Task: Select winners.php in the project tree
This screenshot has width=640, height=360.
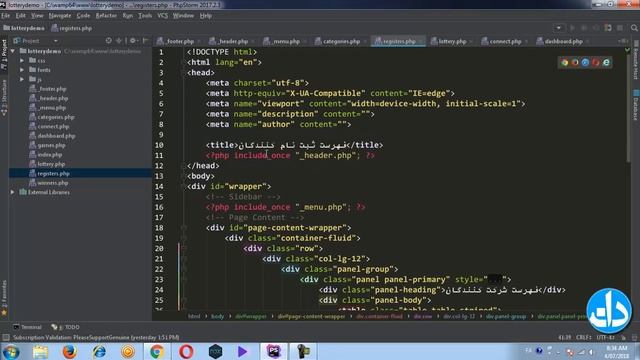Action: tap(53, 183)
